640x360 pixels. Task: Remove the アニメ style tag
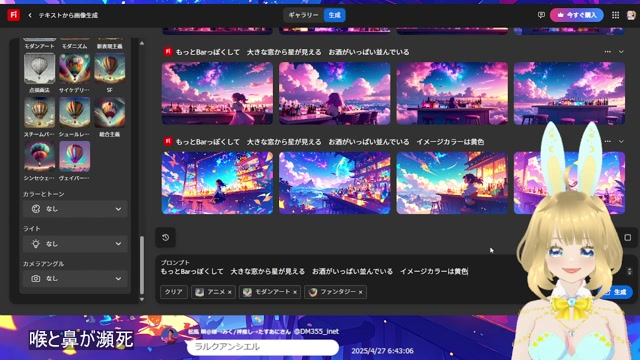pyautogui.click(x=230, y=292)
